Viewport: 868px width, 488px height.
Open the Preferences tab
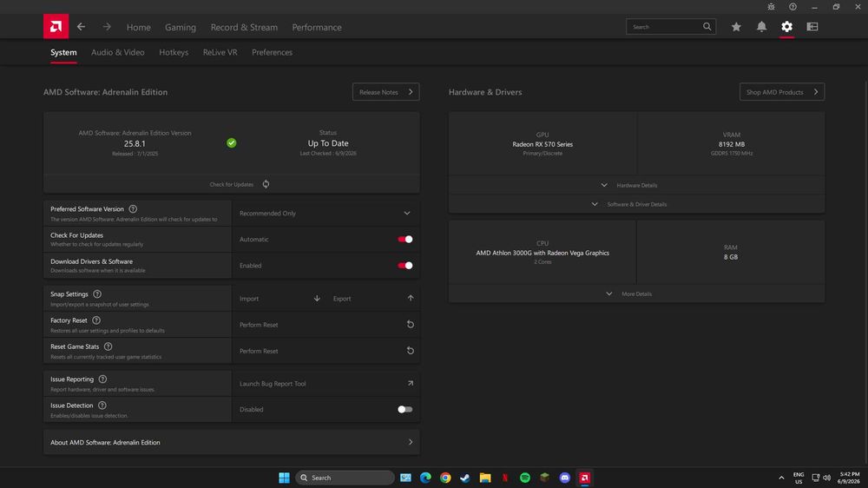tap(272, 52)
